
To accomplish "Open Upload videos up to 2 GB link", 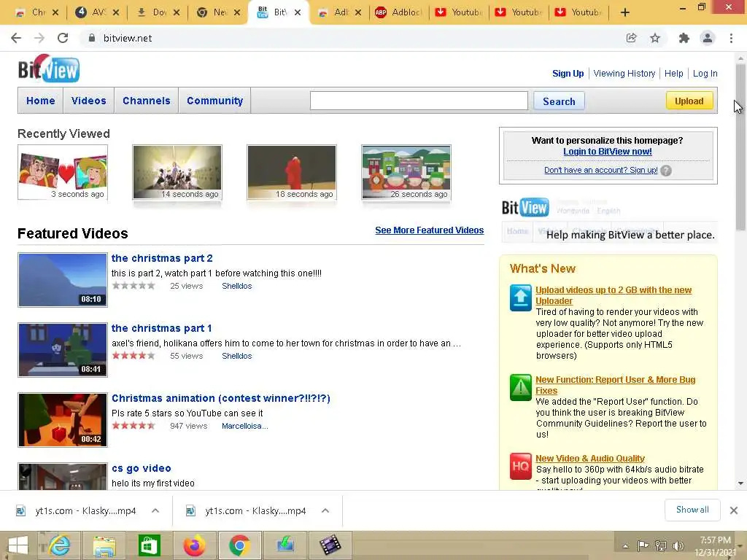I will (614, 295).
